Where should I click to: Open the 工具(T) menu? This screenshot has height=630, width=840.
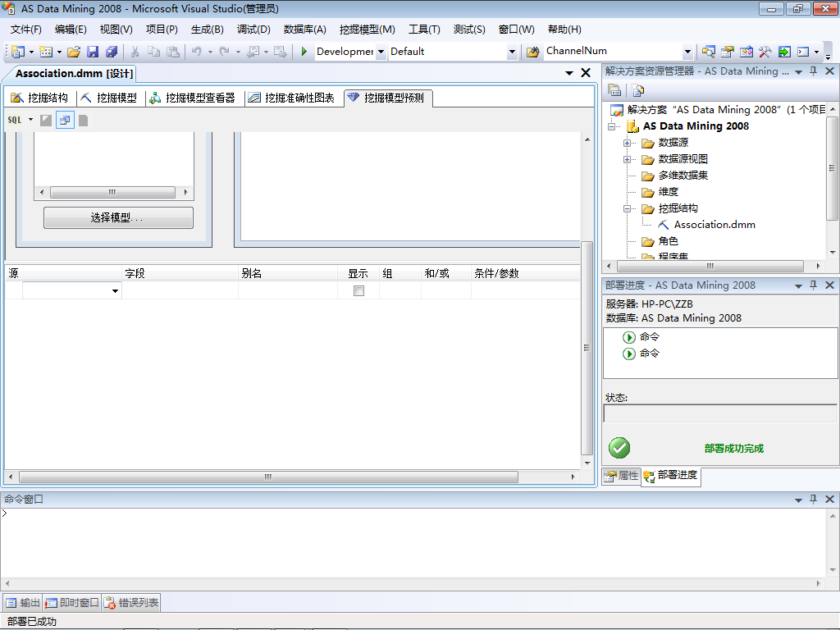424,30
